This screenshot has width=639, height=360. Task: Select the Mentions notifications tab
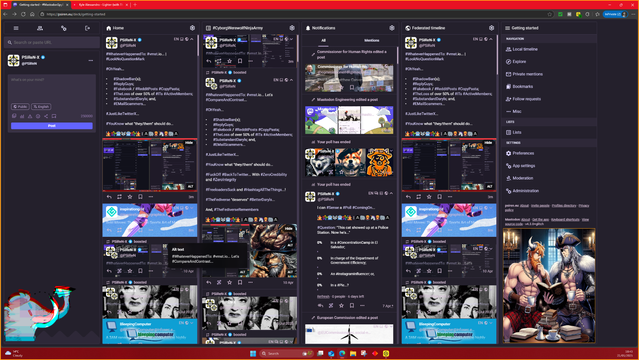click(x=371, y=40)
